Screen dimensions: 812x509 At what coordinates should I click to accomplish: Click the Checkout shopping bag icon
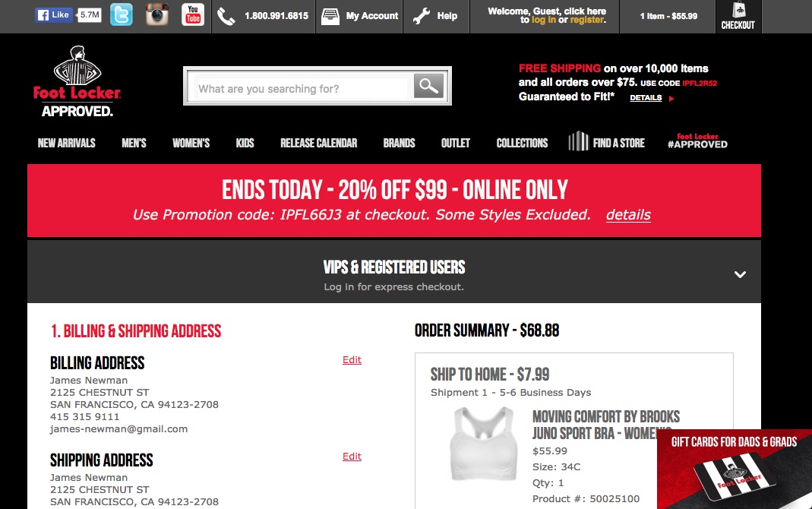pyautogui.click(x=739, y=10)
